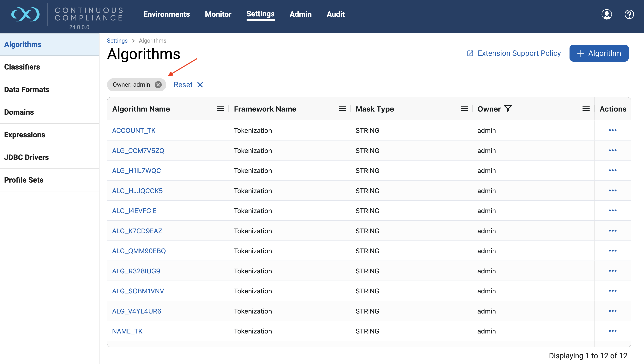The width and height of the screenshot is (644, 364).
Task: Click the help question mark icon
Action: [x=629, y=14]
